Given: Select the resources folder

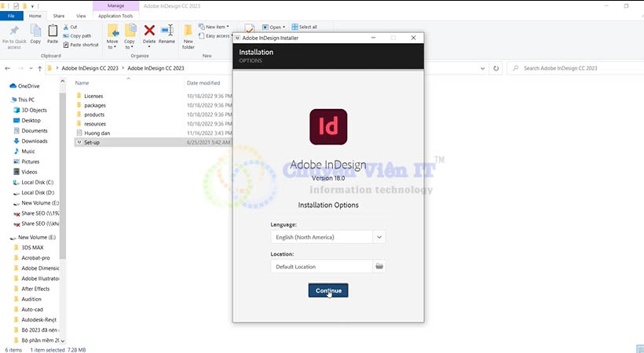Looking at the screenshot, I should point(95,124).
